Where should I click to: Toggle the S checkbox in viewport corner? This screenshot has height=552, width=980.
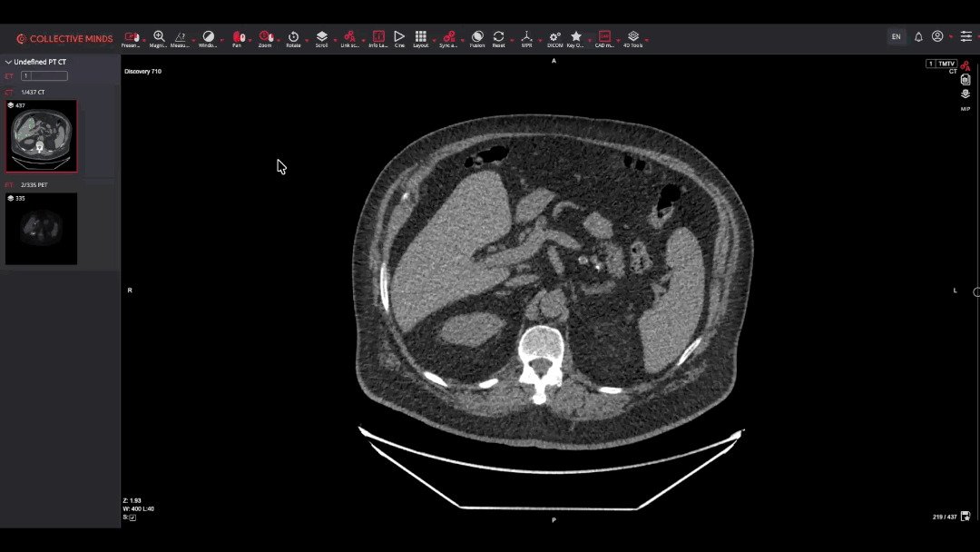tap(132, 517)
